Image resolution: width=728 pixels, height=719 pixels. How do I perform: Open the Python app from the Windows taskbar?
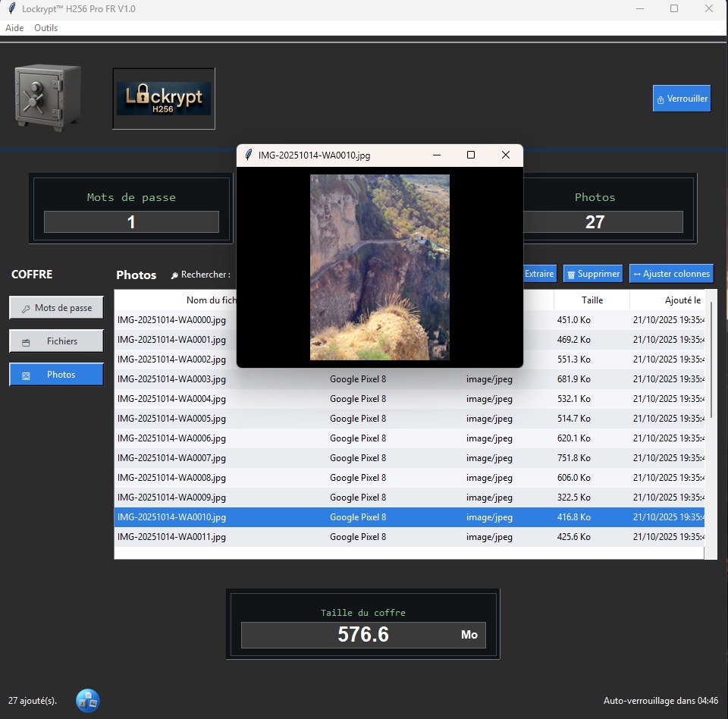(x=87, y=700)
